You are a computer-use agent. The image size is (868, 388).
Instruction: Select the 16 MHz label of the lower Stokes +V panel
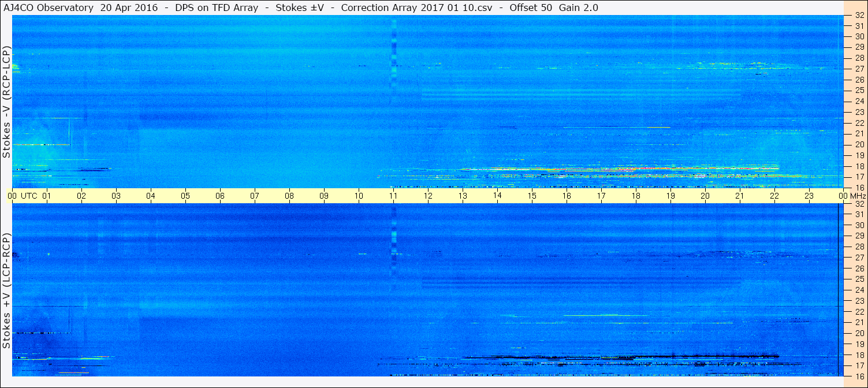(859, 376)
